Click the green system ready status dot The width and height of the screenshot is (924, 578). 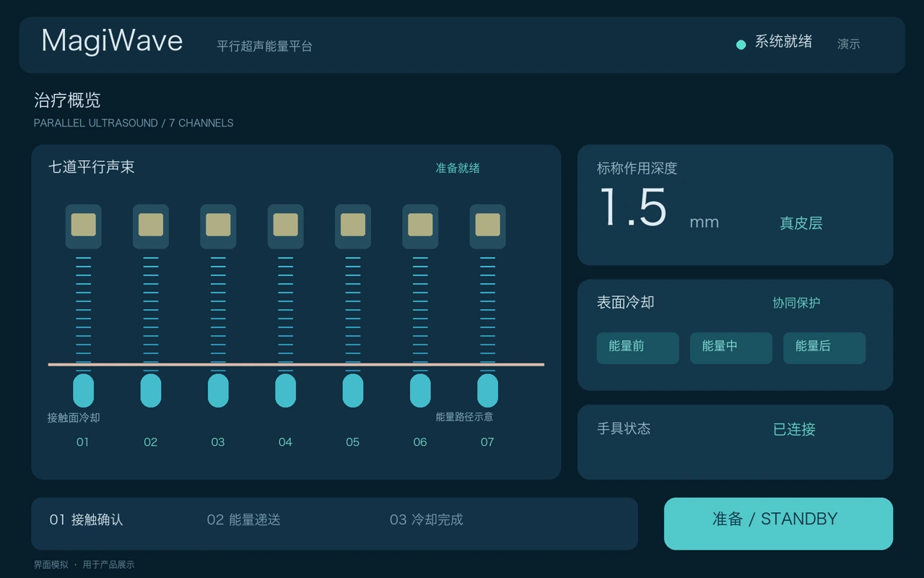(741, 45)
